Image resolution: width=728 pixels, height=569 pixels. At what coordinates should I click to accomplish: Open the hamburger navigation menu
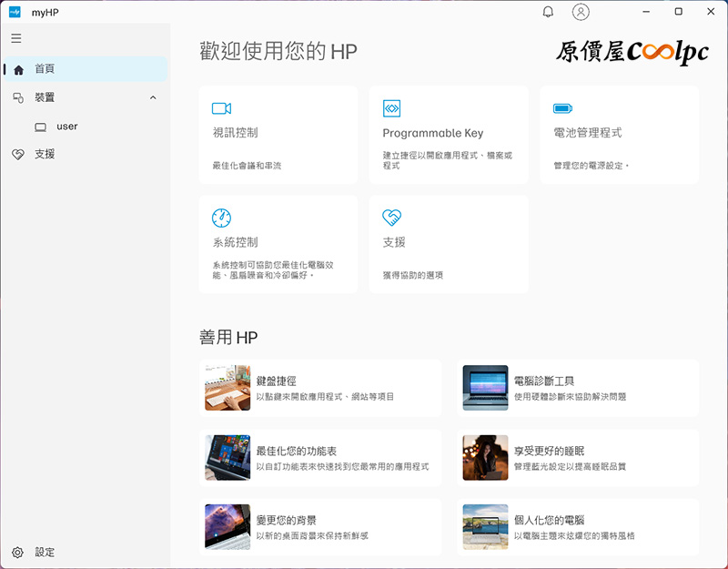[x=16, y=38]
